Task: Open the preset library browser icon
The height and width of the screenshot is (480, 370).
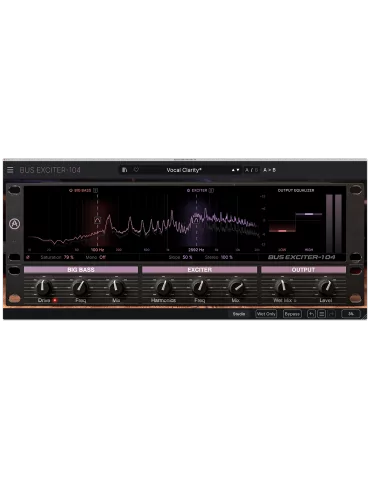Action: (124, 170)
